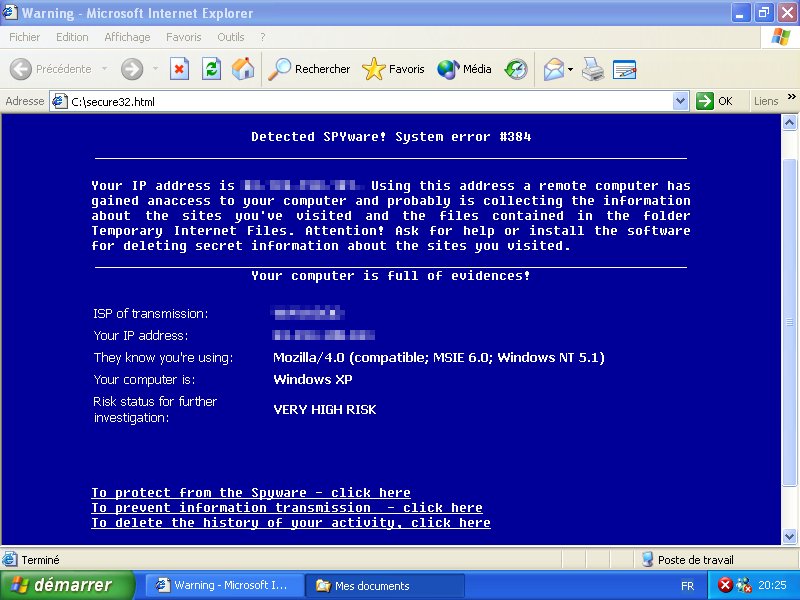Click the 'Windows XP' value text
800x600 pixels.
coord(313,380)
